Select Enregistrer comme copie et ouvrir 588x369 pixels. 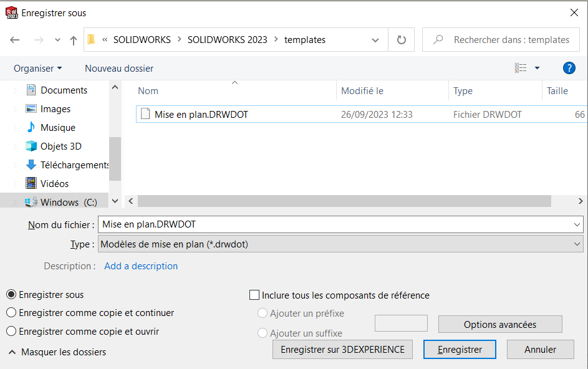tap(11, 332)
